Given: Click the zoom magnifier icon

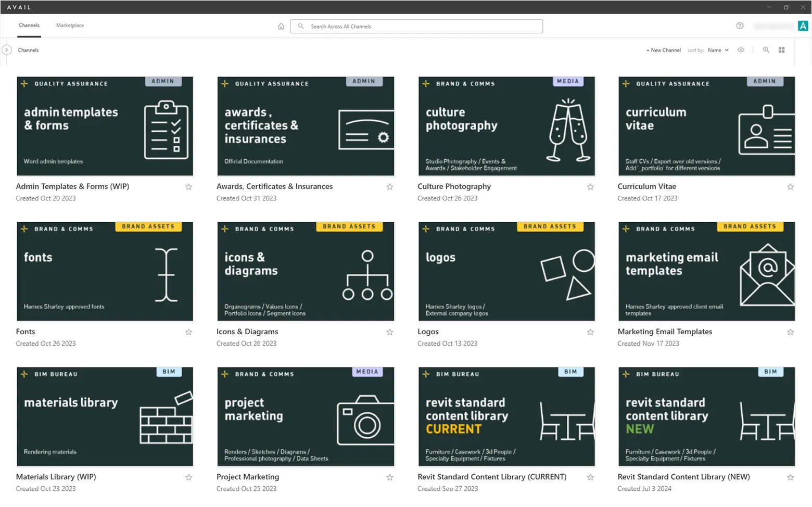Looking at the screenshot, I should (x=766, y=50).
